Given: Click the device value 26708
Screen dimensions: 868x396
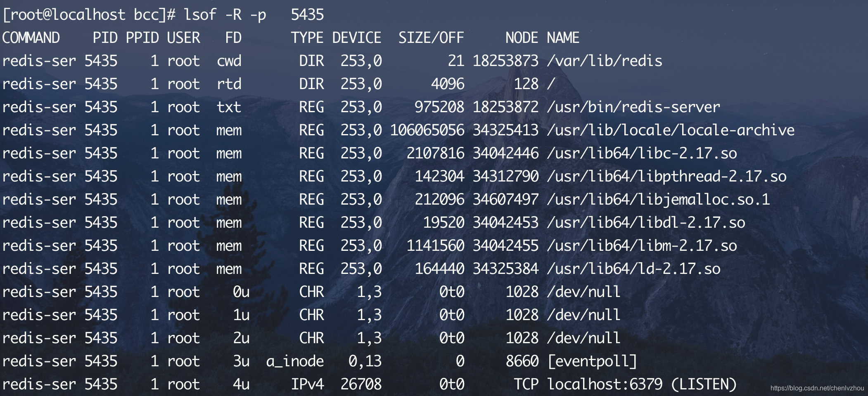Looking at the screenshot, I should (361, 384).
